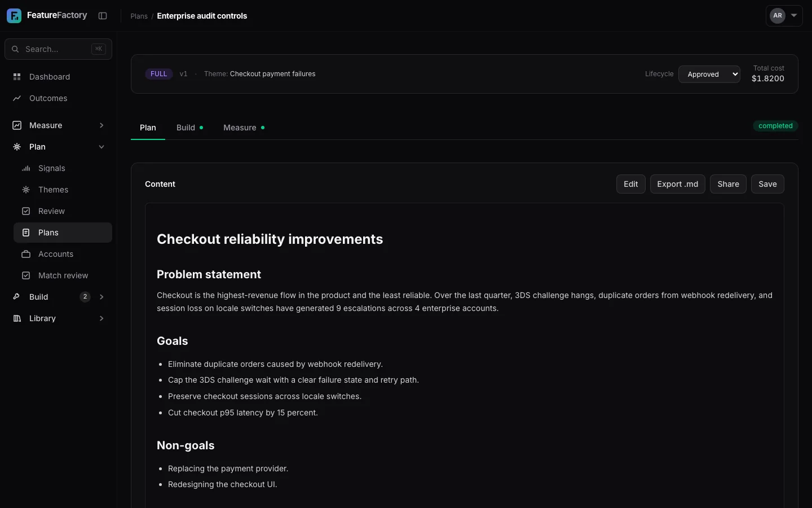812x508 pixels.
Task: Open Review under Plan
Action: click(63, 211)
